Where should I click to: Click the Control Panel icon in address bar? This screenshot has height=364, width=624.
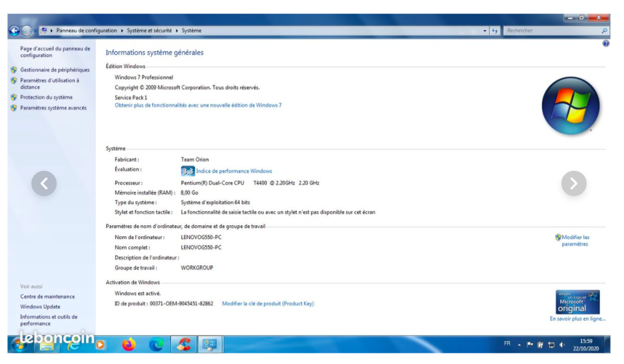click(44, 30)
